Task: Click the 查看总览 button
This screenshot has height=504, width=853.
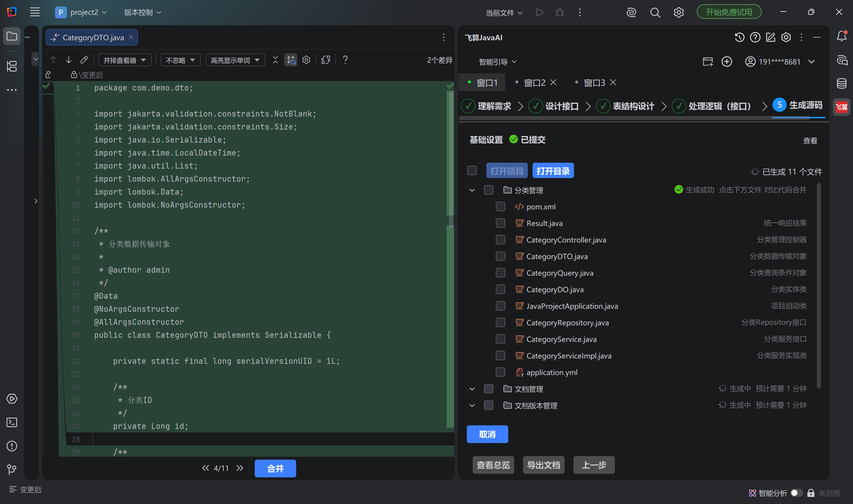Action: tap(493, 465)
